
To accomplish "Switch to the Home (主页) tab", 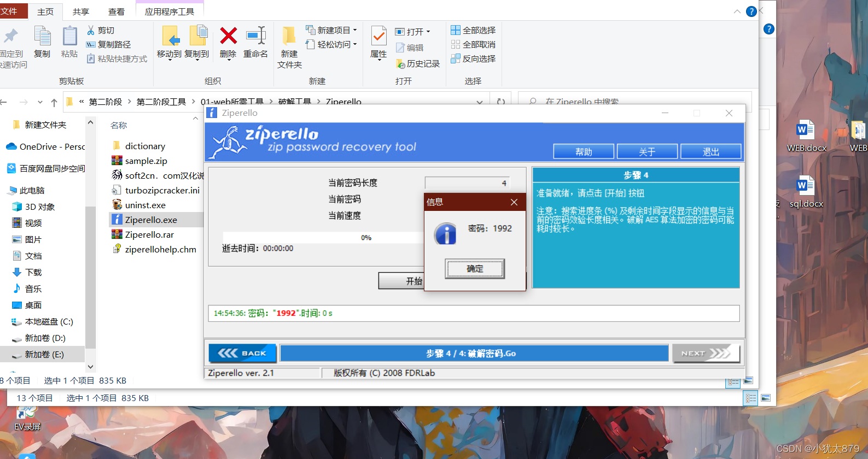I will coord(45,11).
